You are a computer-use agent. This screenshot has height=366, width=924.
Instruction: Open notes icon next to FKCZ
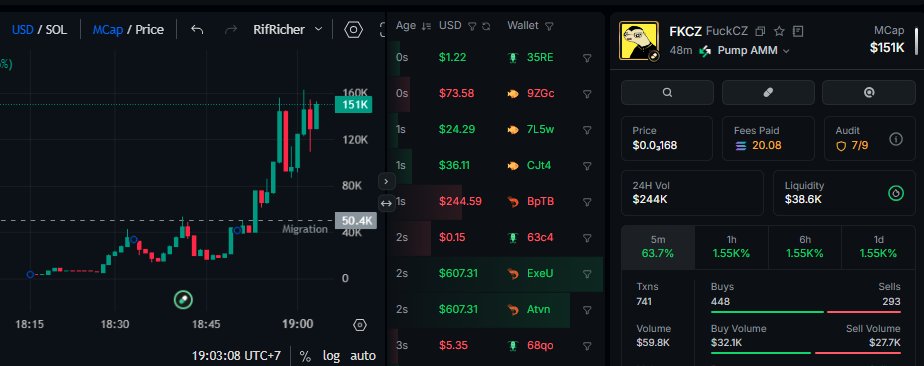pyautogui.click(x=798, y=31)
